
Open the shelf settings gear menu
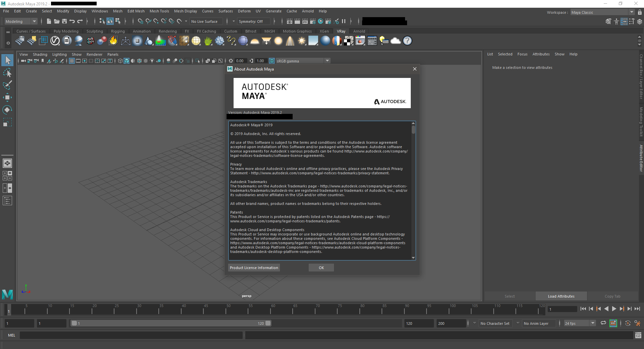8,43
